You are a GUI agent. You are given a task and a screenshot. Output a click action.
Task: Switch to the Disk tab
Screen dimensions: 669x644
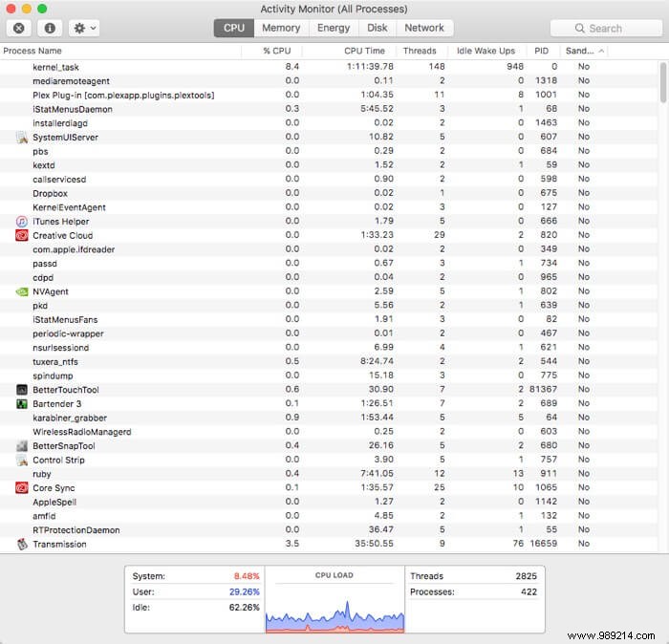(378, 28)
